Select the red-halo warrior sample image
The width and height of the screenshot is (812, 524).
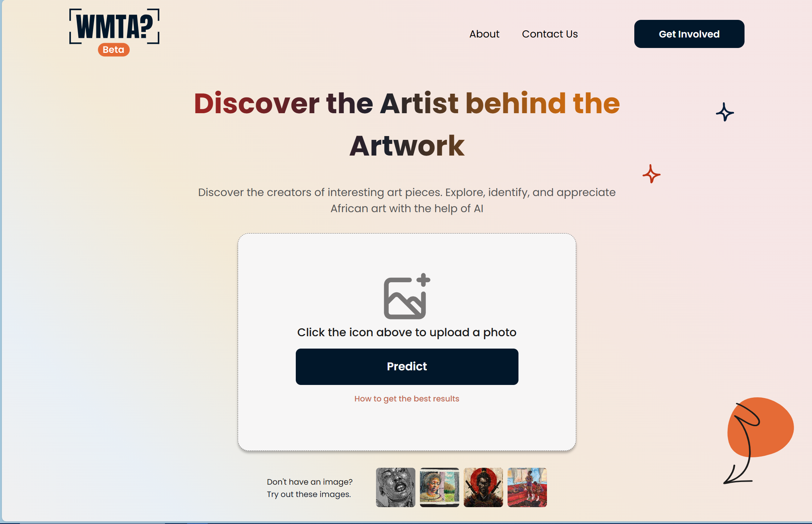tap(483, 487)
